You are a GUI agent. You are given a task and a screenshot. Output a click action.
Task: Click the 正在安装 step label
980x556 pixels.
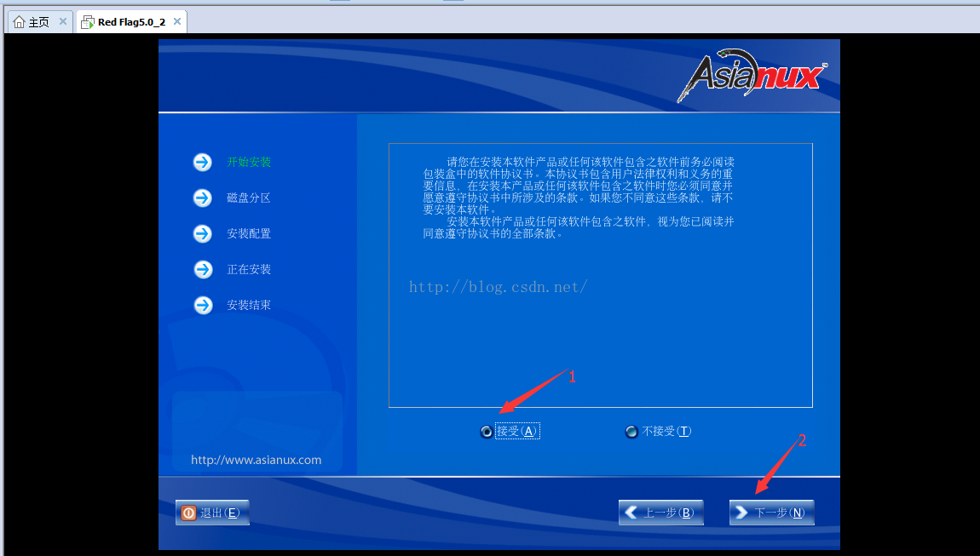point(249,269)
